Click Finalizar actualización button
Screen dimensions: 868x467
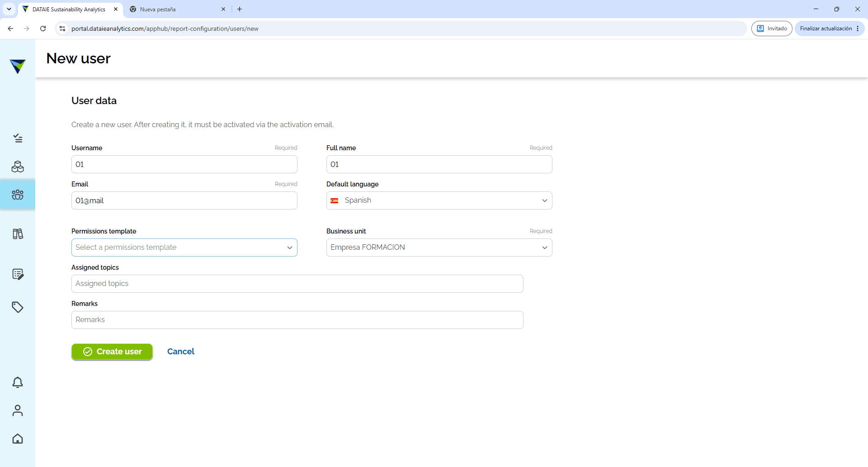tap(830, 29)
